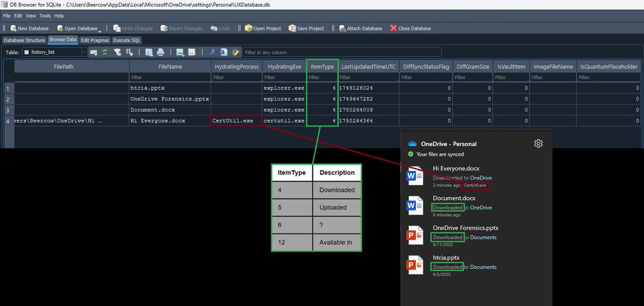The height and width of the screenshot is (306, 644).
Task: Click Document.docx entry in the OneDrive flyout
Action: point(477,206)
